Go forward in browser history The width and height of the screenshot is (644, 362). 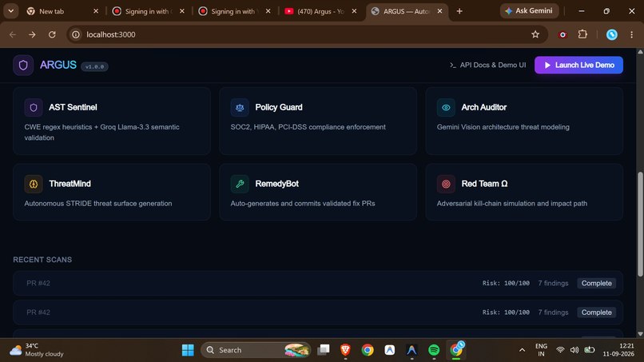point(32,34)
